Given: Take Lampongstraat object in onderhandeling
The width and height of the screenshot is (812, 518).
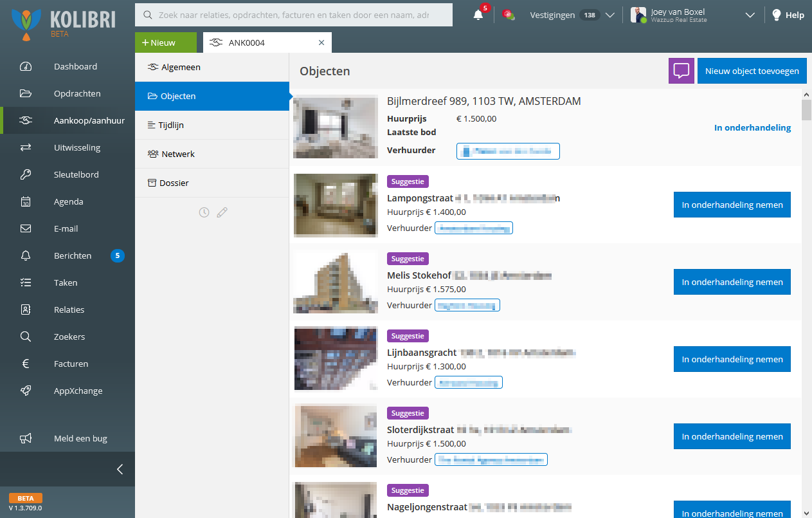Looking at the screenshot, I should 732,205.
